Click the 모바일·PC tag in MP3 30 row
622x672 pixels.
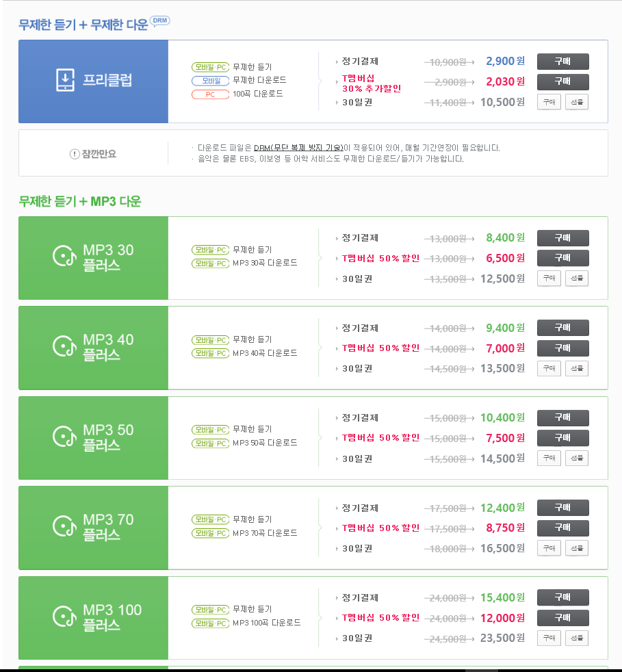[210, 249]
